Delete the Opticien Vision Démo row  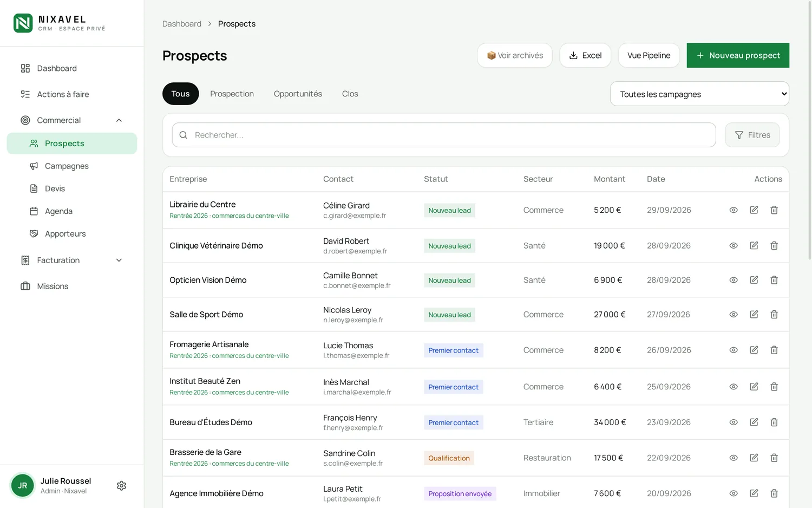(774, 280)
